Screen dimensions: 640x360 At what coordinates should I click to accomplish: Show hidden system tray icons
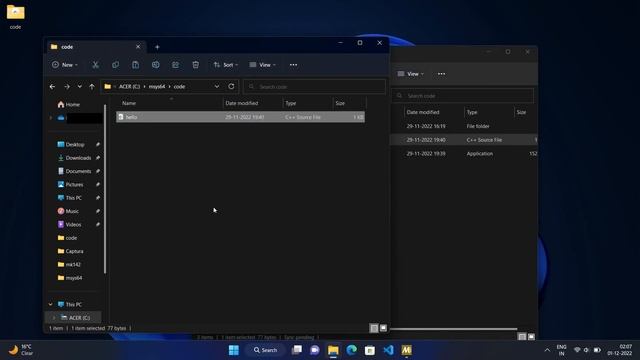[547, 350]
